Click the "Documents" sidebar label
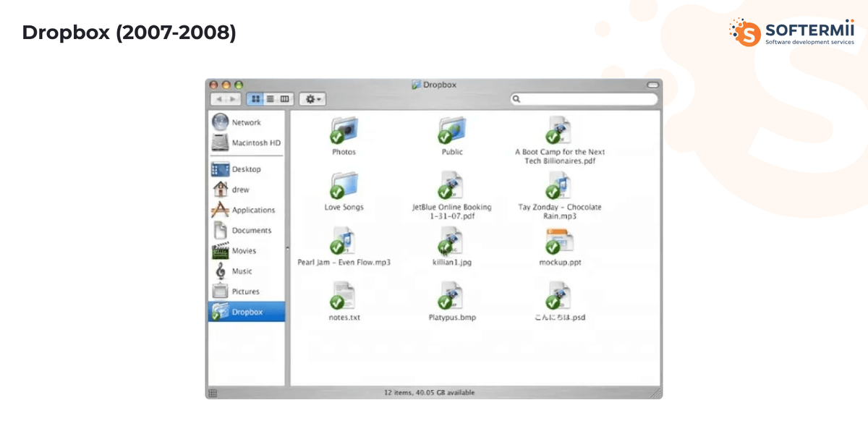 [x=252, y=231]
